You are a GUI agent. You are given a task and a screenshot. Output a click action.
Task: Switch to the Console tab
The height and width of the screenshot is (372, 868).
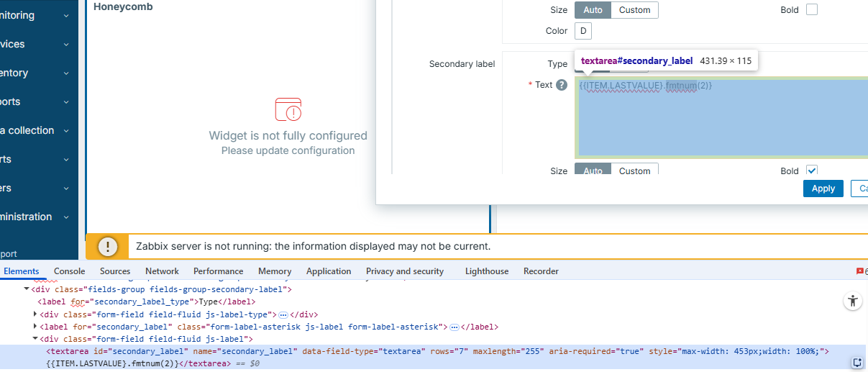[70, 271]
